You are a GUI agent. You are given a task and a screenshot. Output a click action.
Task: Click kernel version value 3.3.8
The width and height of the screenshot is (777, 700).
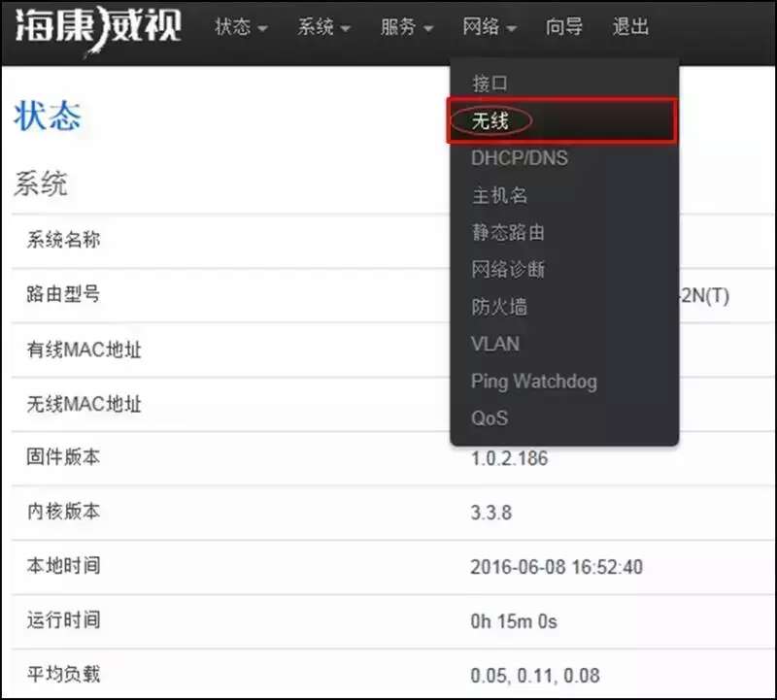pyautogui.click(x=491, y=513)
